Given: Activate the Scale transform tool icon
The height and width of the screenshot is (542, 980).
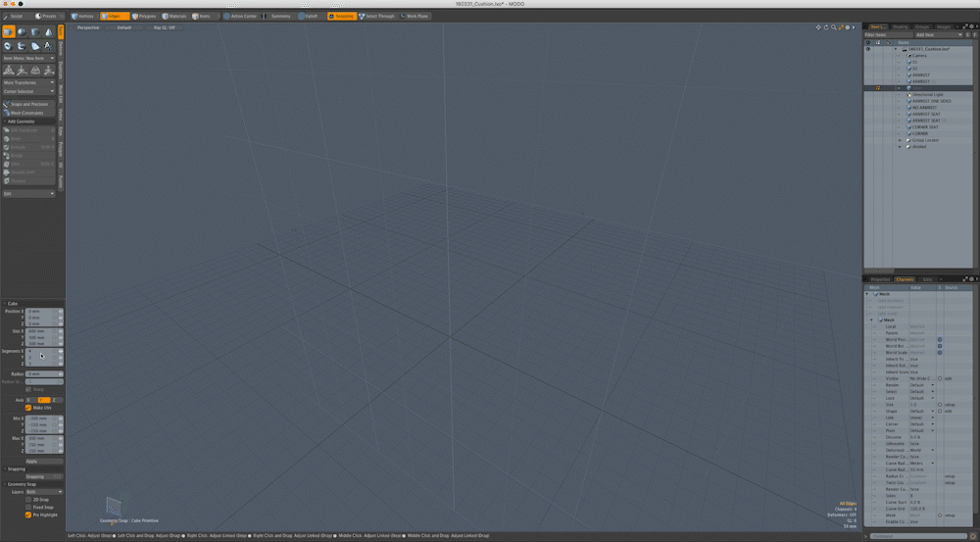Looking at the screenshot, I should (x=35, y=71).
